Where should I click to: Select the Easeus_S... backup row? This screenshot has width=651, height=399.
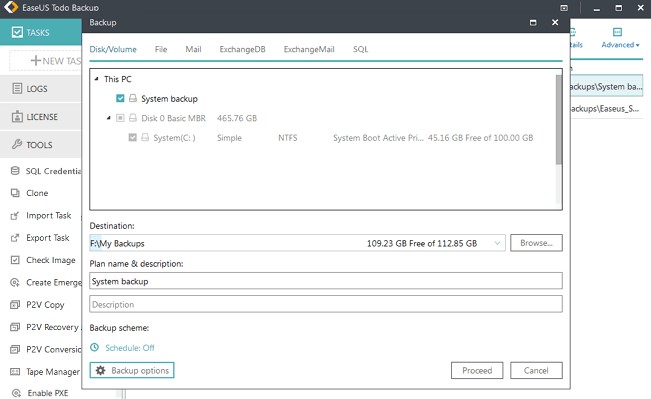point(606,108)
